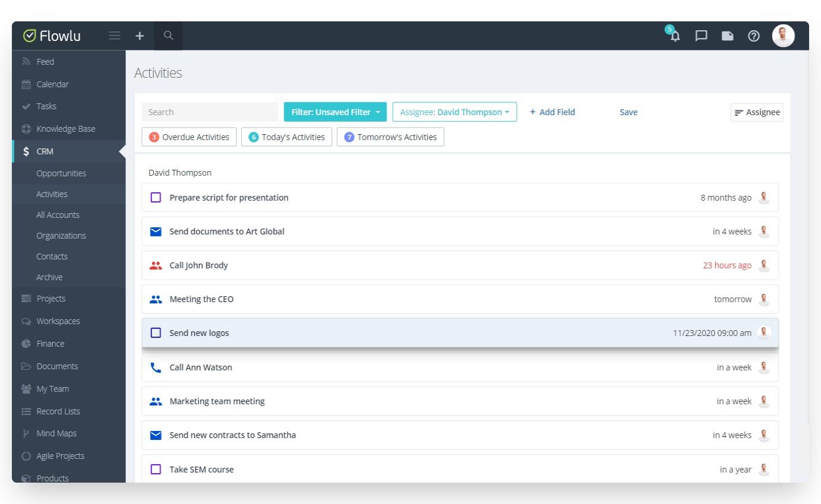Click the Feed icon in sidebar
The width and height of the screenshot is (821, 504).
pos(26,62)
